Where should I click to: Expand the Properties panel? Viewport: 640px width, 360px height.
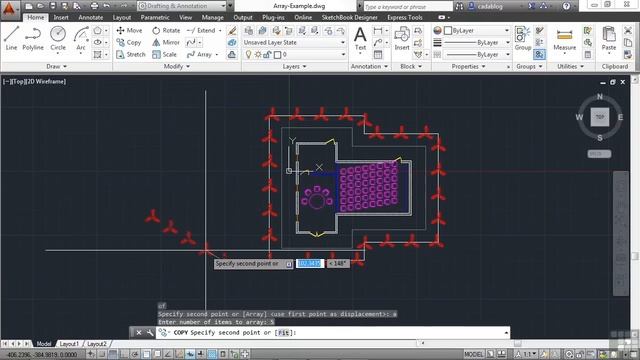point(468,66)
